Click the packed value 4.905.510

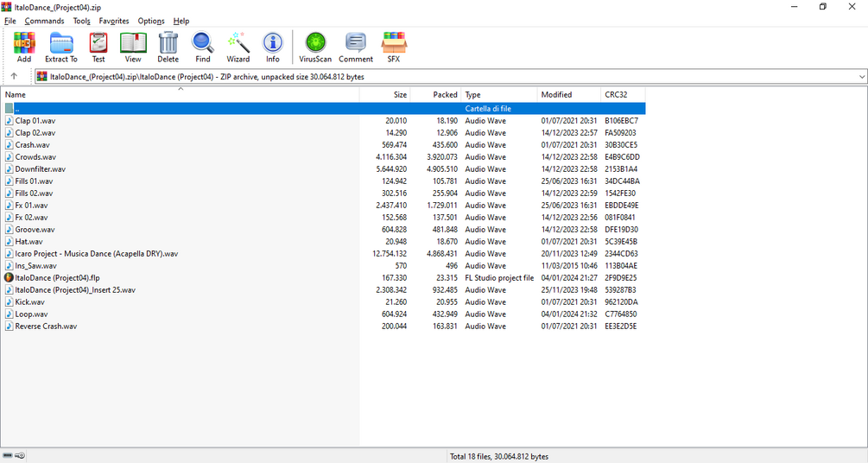click(x=442, y=169)
